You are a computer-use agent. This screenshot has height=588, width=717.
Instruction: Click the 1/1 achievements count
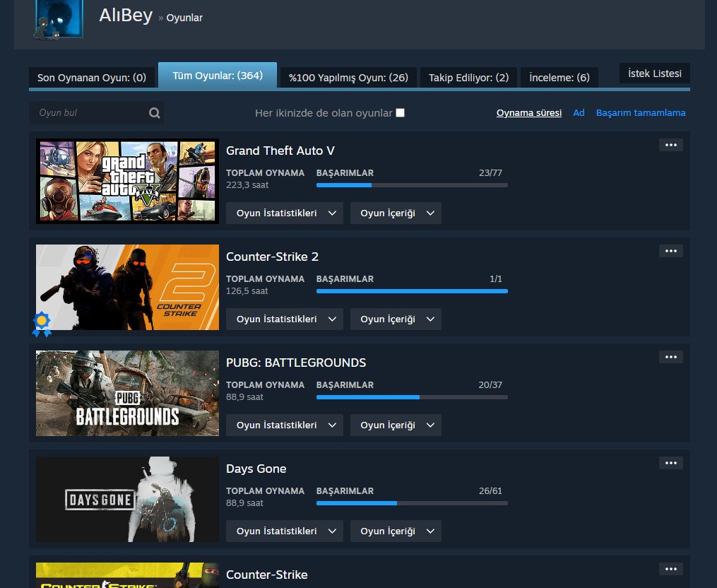[496, 278]
